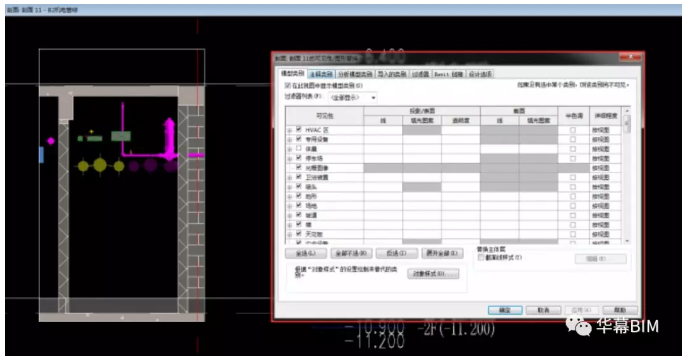
Task: Expand the 场地 category row
Action: (x=290, y=206)
